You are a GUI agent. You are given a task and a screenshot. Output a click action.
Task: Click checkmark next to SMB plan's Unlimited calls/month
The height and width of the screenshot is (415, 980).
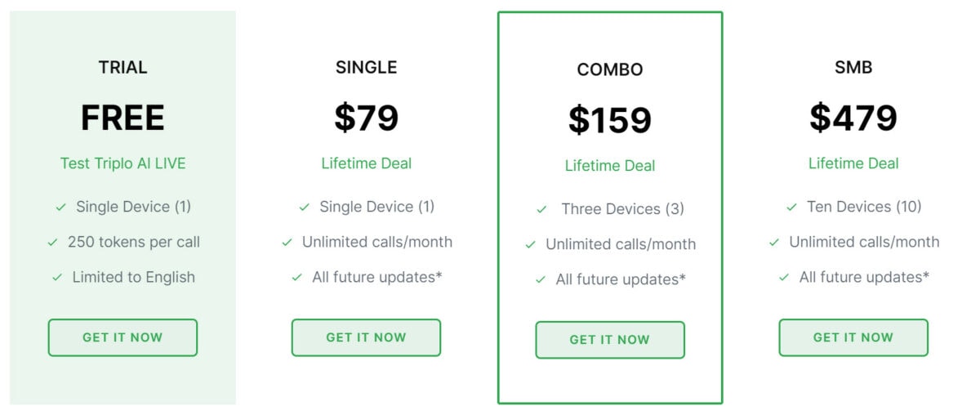pyautogui.click(x=773, y=243)
